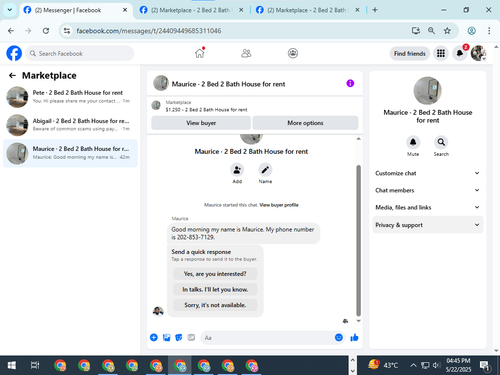
Task: Show hidden system tray icons
Action: tap(413, 365)
